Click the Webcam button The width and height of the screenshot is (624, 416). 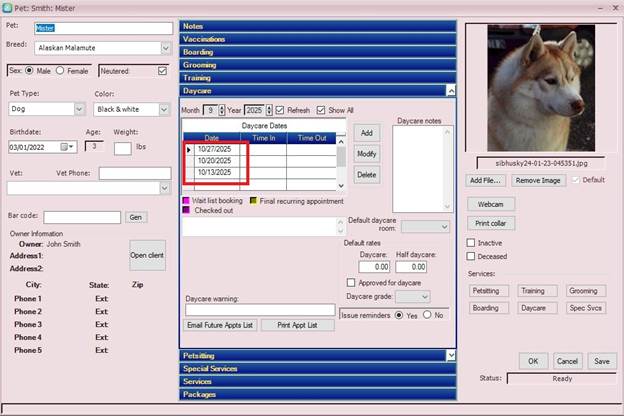(x=490, y=204)
